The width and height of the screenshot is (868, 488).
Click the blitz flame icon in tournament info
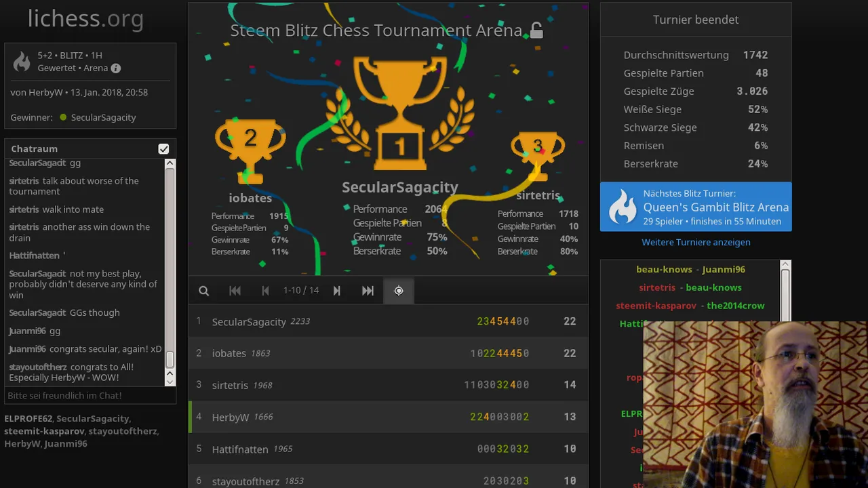tap(22, 62)
